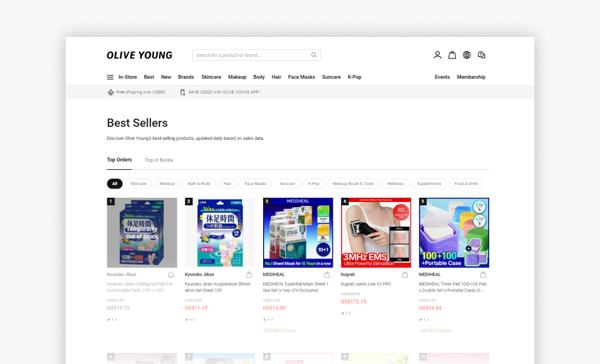Viewport: 600px width, 364px height.
Task: Open the Kyusoku Jikan Acupressure Gel Sheet title
Action: [218, 287]
